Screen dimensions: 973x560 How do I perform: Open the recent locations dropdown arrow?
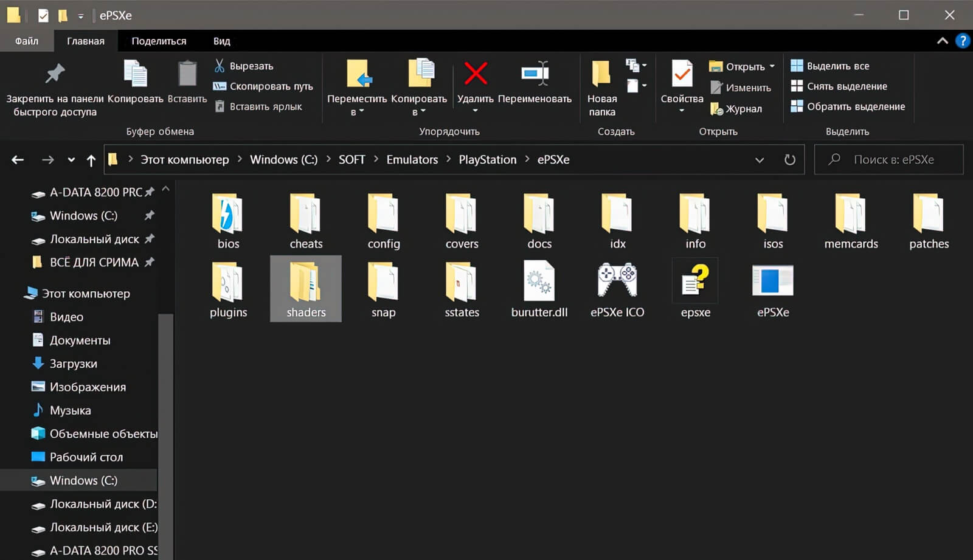[71, 160]
